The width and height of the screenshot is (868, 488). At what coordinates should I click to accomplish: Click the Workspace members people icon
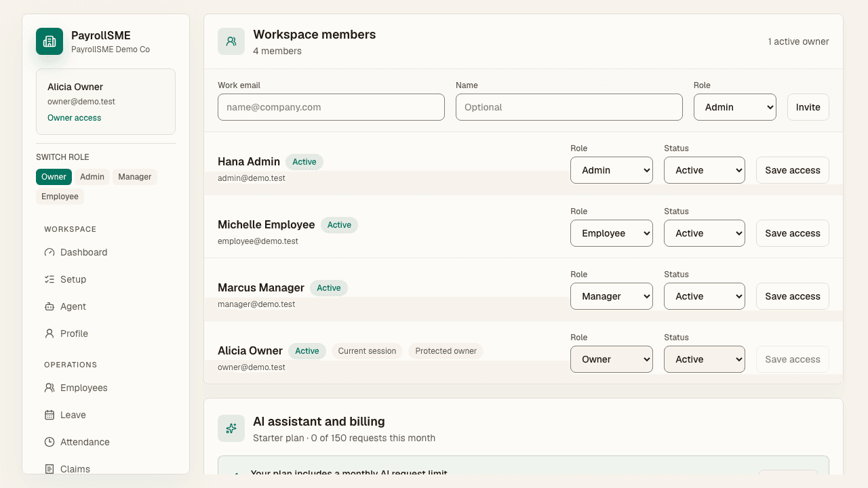click(x=231, y=41)
